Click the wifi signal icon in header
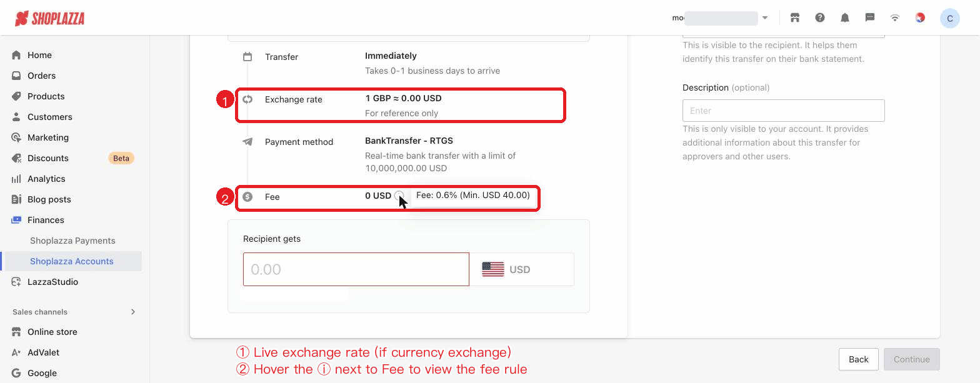The width and height of the screenshot is (980, 383). coord(895,18)
